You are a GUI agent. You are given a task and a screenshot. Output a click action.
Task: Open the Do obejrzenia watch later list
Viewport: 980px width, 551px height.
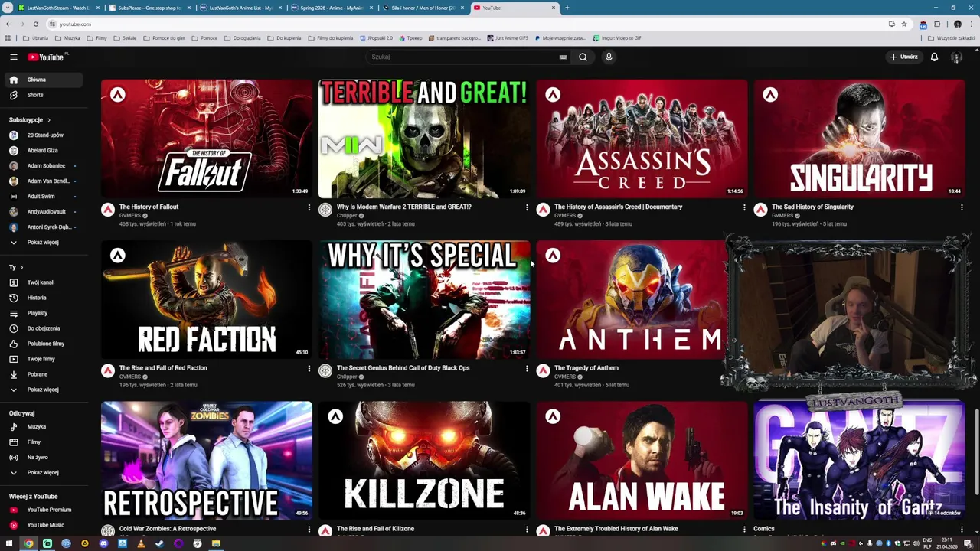coord(42,328)
